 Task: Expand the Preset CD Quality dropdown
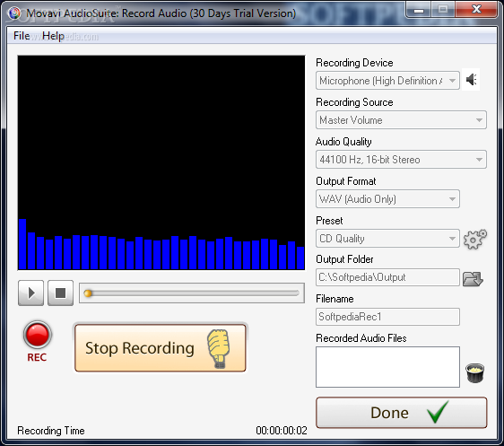coord(387,239)
